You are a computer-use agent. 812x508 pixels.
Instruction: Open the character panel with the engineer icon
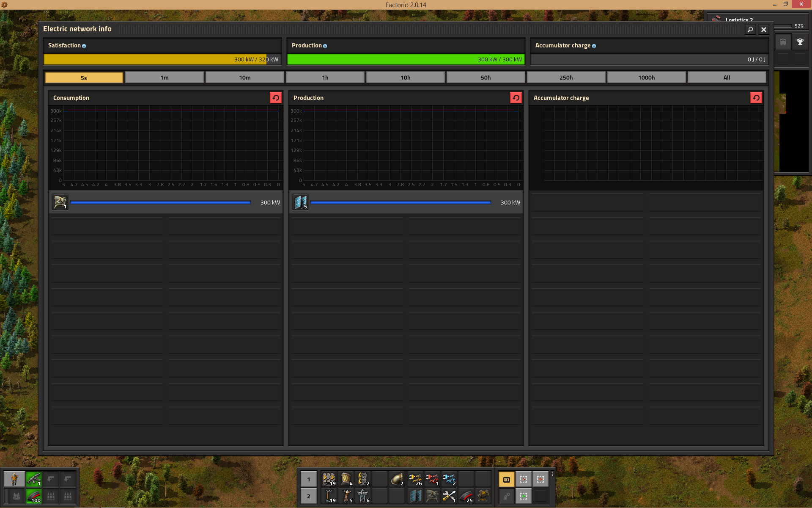[14, 479]
